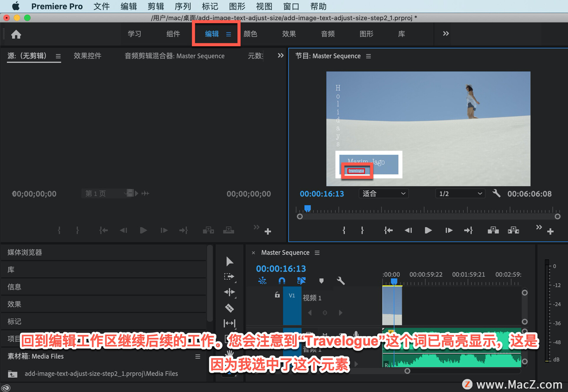This screenshot has height=392, width=568.
Task: Add keyframe on Video 1 track
Action: 325,313
